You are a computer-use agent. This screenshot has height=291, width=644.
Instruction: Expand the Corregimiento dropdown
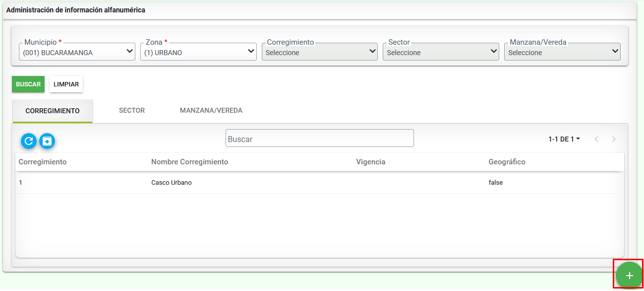point(320,52)
